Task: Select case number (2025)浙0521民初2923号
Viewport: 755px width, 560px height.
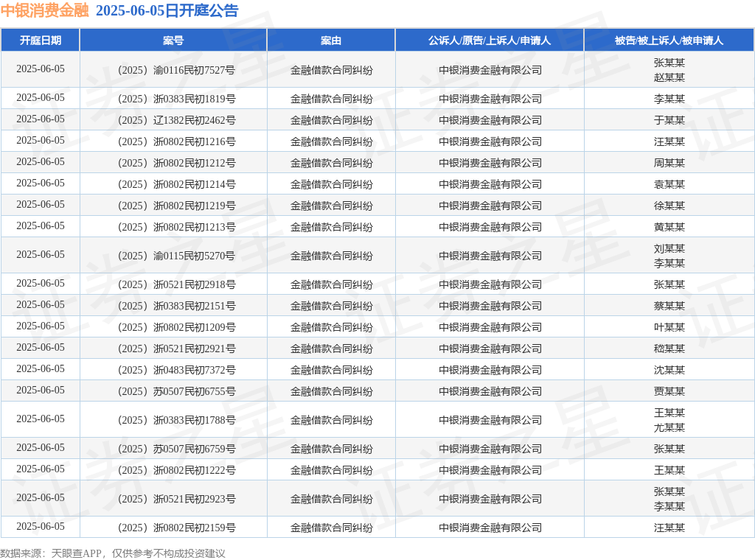Action: 176,500
